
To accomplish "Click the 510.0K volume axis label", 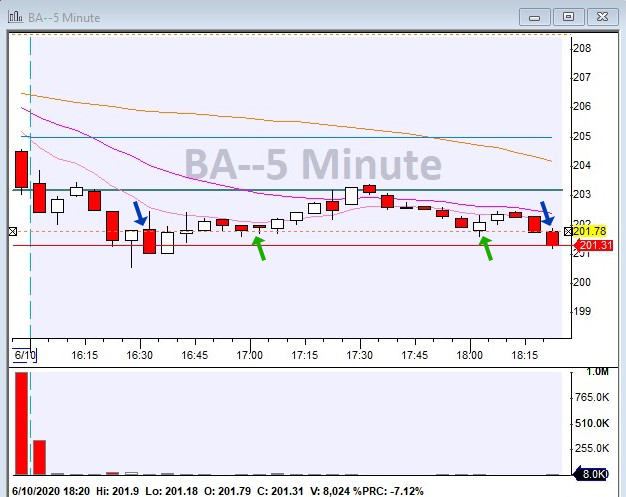I will click(x=592, y=423).
